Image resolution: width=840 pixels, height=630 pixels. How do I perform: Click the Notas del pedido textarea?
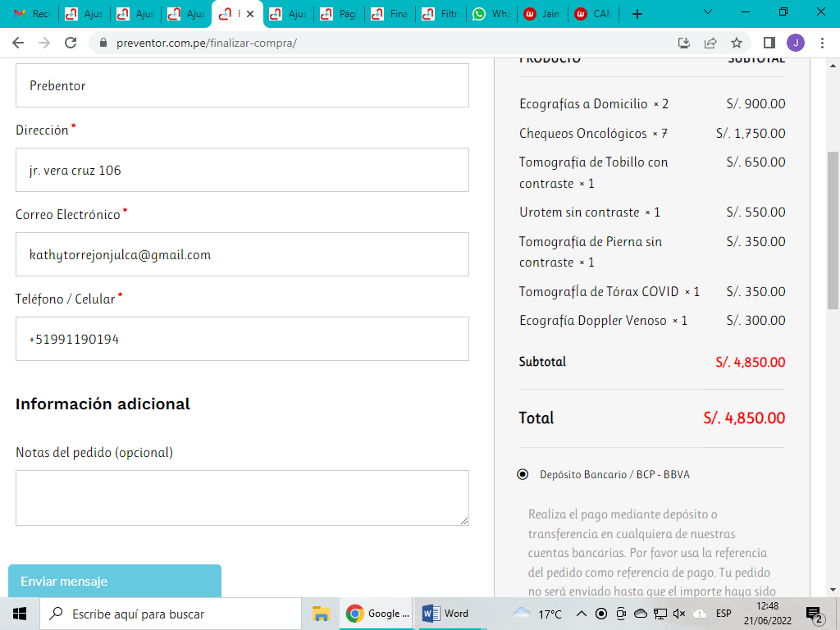click(x=242, y=498)
